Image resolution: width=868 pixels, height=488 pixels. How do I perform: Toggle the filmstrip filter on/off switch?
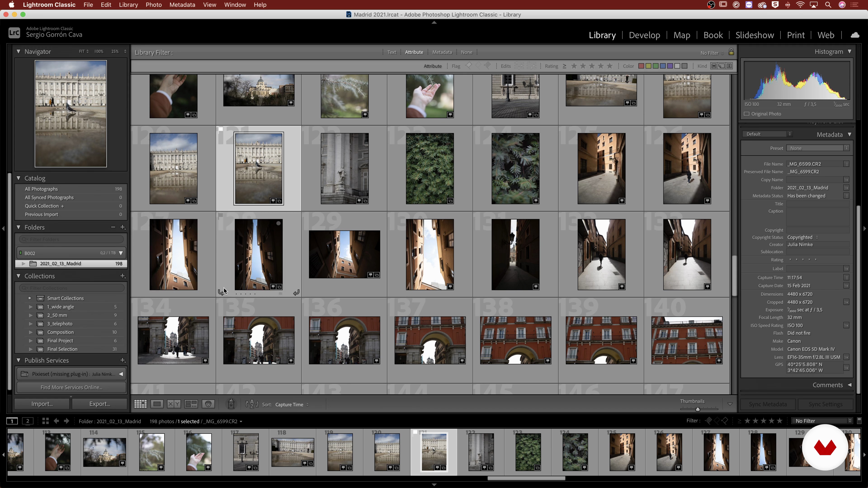pyautogui.click(x=859, y=421)
